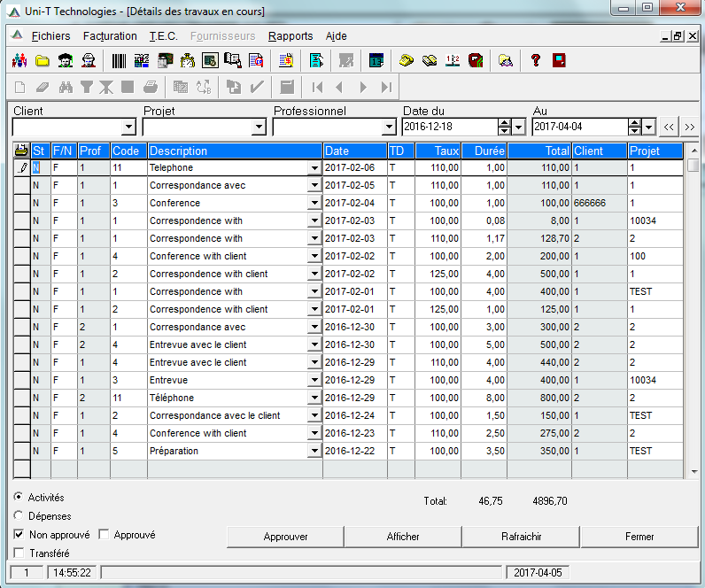Click the red question mark help icon

pos(535,60)
